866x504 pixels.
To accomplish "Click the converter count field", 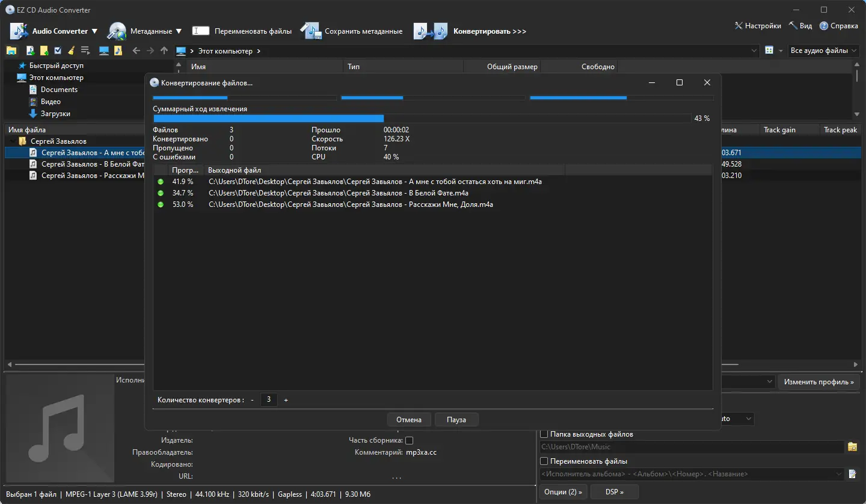I will click(x=269, y=400).
